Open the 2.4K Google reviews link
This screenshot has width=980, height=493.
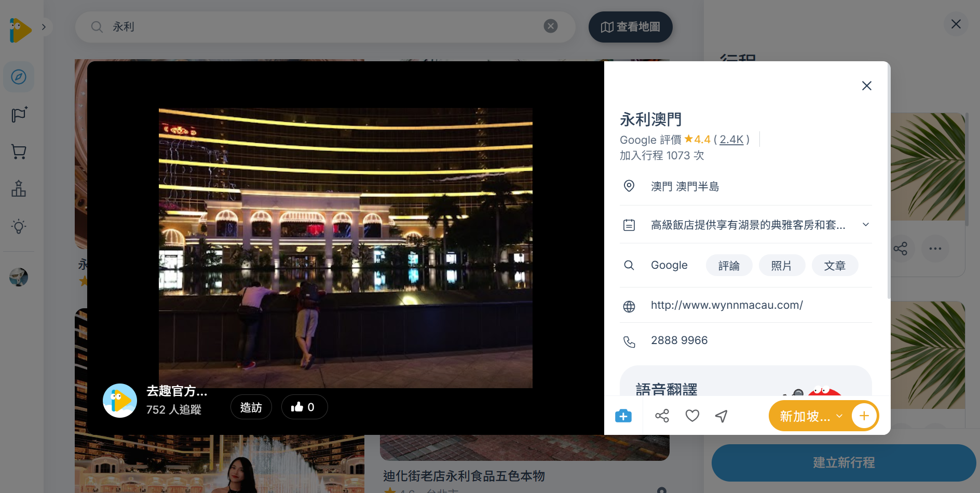(731, 140)
